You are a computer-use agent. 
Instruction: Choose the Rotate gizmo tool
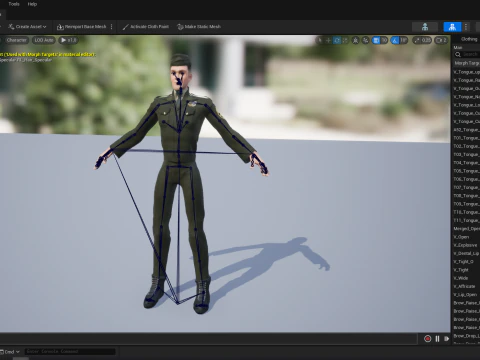coord(337,40)
